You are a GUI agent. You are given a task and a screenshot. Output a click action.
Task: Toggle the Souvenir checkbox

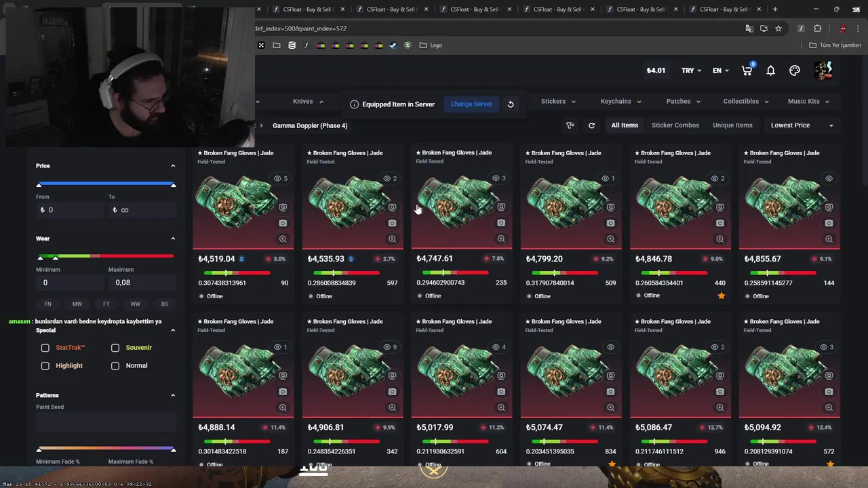(x=115, y=348)
